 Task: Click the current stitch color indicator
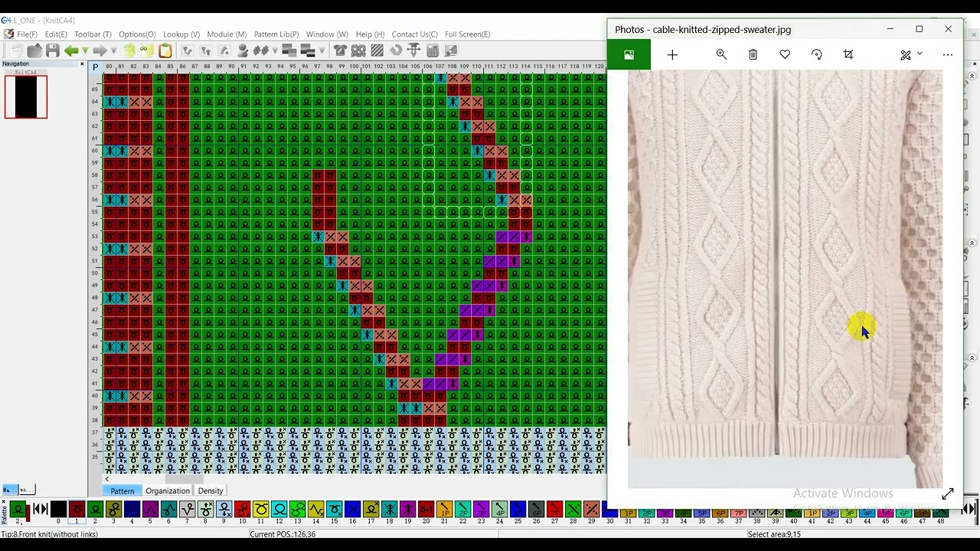18,510
